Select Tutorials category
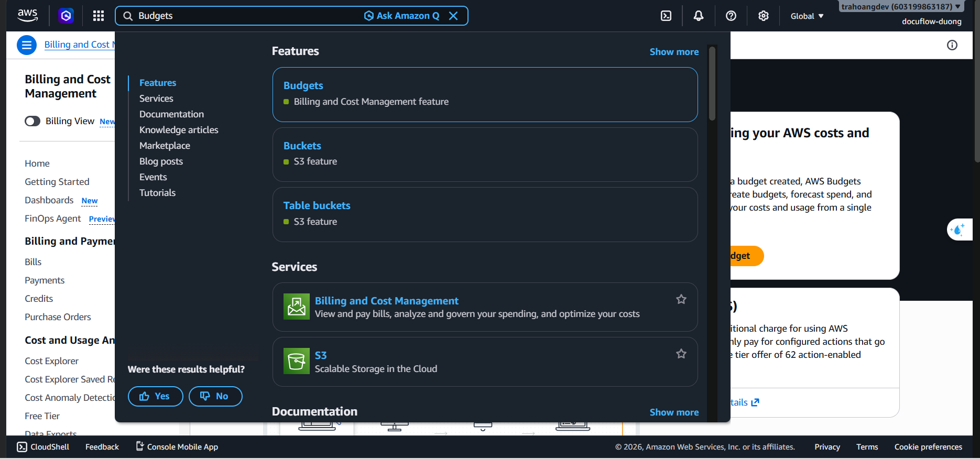Viewport: 980px width, 459px height. [157, 193]
